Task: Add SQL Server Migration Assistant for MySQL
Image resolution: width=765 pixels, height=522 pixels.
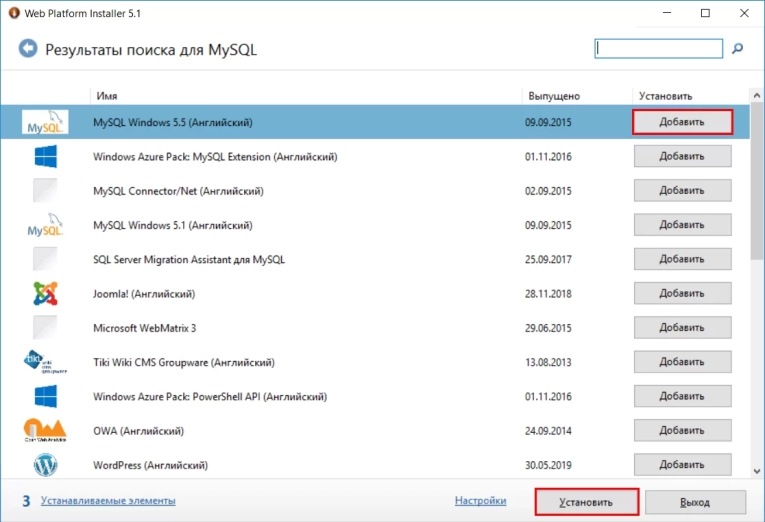Action: coord(683,259)
